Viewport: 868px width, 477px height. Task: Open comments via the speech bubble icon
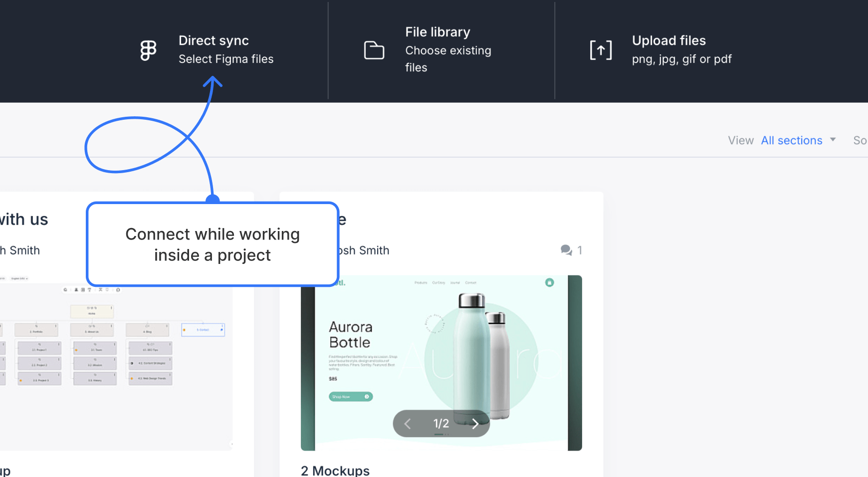(x=567, y=250)
